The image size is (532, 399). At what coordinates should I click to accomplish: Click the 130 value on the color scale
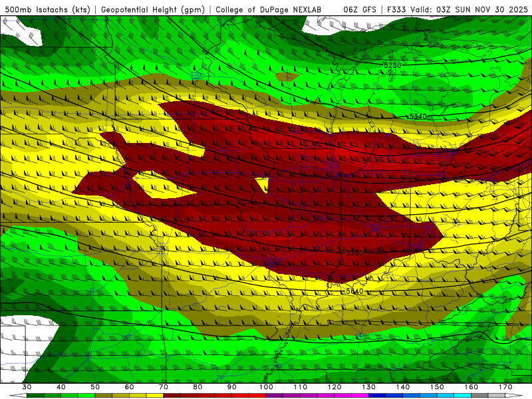(369, 387)
